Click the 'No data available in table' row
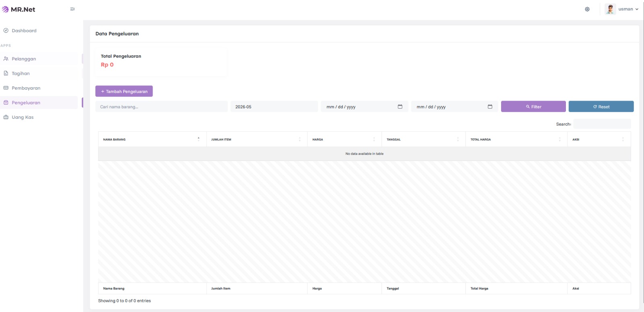The image size is (644, 312). point(364,154)
